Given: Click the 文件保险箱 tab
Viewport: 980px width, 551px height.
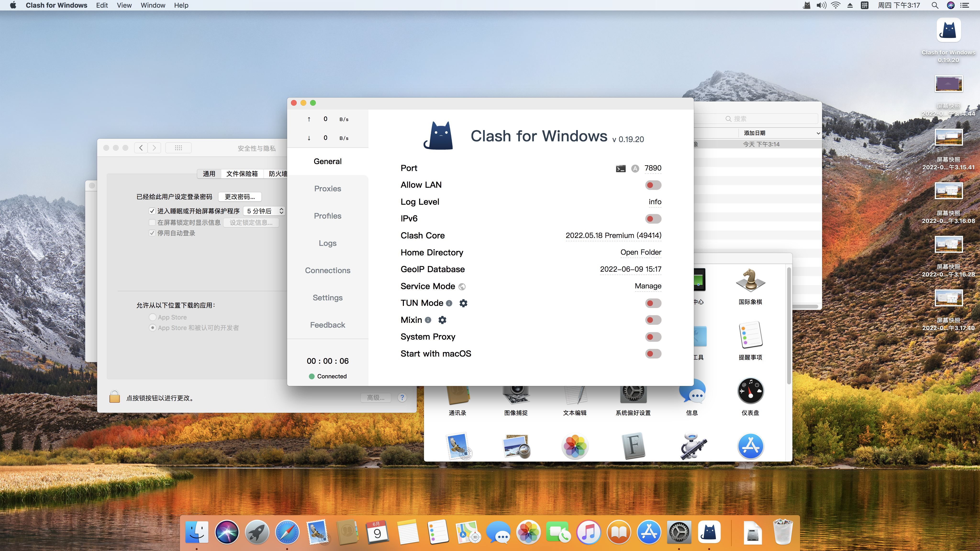Looking at the screenshot, I should click(242, 174).
